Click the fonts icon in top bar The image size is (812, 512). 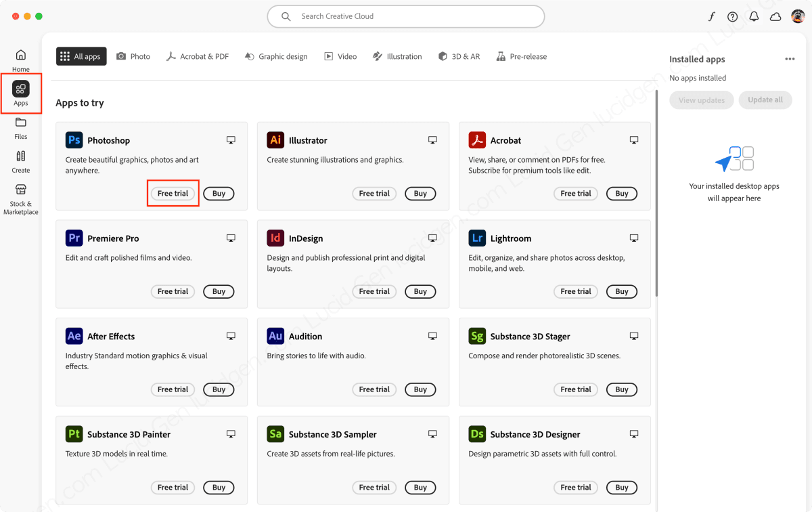[712, 17]
